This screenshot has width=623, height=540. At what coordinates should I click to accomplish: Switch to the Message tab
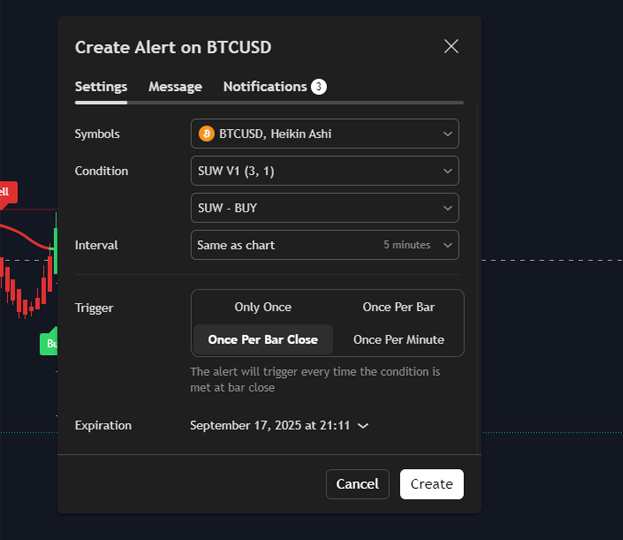[x=175, y=87]
